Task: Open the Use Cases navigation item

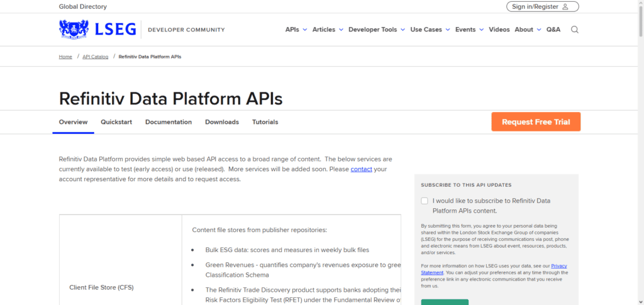Action: [426, 30]
